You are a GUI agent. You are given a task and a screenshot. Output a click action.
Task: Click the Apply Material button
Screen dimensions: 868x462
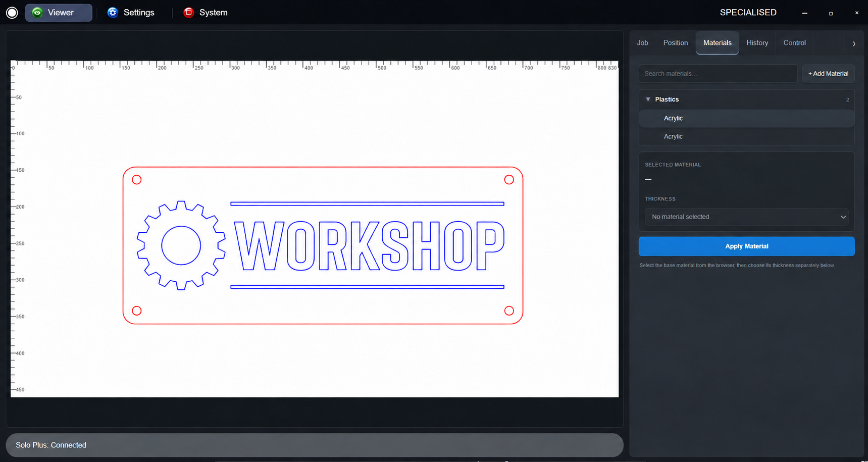coord(746,246)
